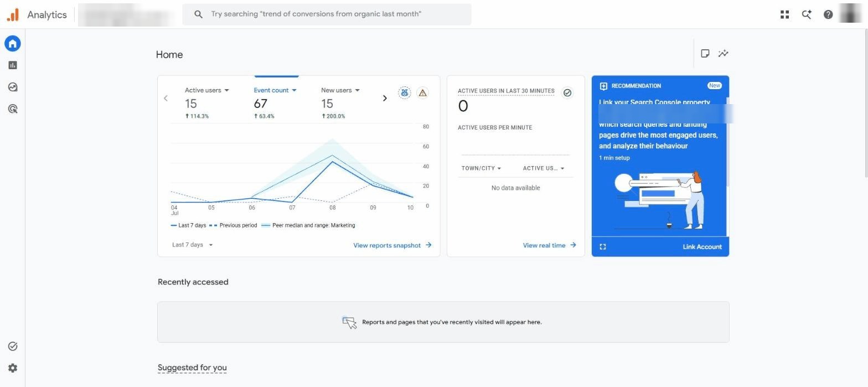Viewport: 868px width, 387px height.
Task: Click the New badge on recommendation
Action: click(715, 86)
